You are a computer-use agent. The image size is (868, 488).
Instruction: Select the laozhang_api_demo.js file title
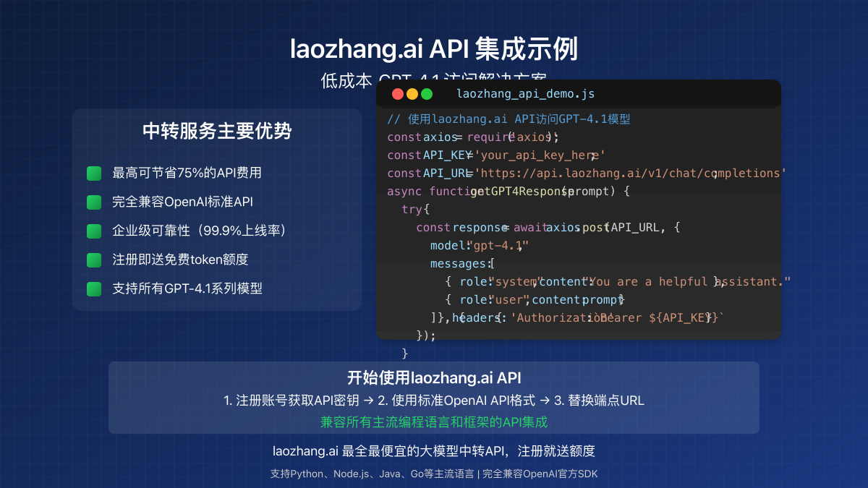526,94
